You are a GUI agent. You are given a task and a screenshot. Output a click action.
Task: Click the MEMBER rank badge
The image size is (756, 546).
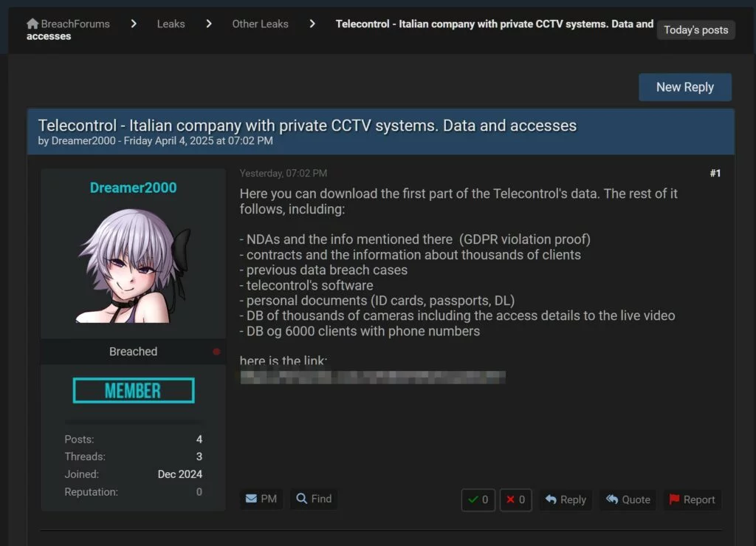pyautogui.click(x=134, y=390)
